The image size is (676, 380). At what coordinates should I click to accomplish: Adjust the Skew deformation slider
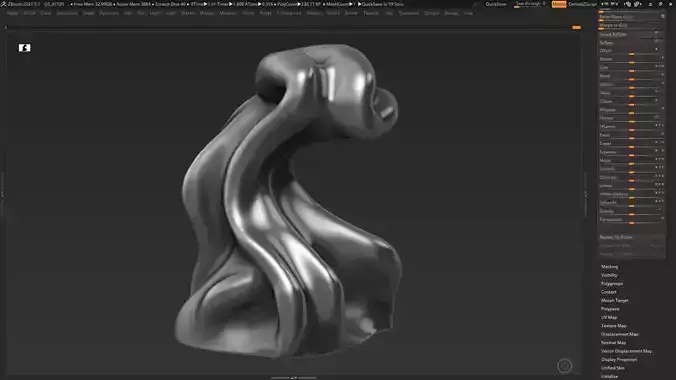pos(632,93)
